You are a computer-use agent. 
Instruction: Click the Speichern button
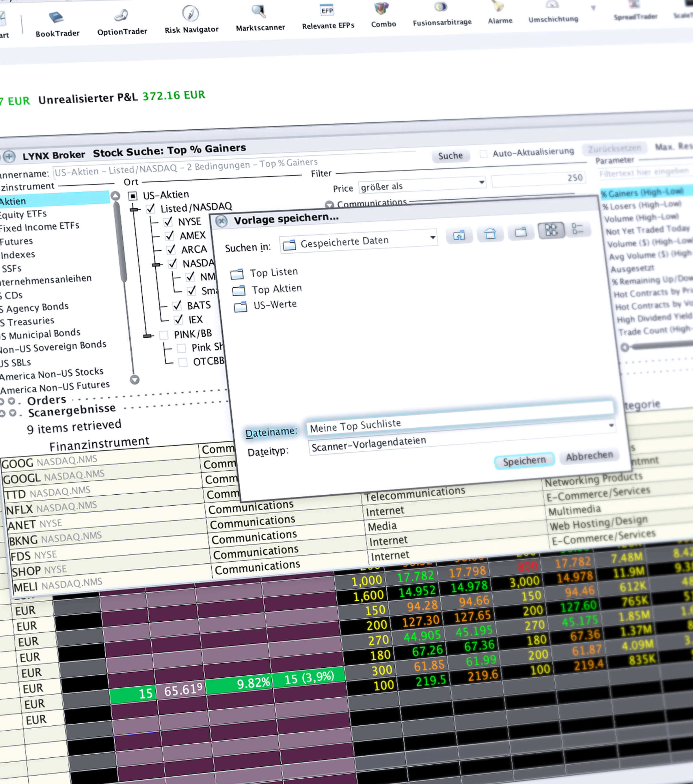[x=524, y=461]
